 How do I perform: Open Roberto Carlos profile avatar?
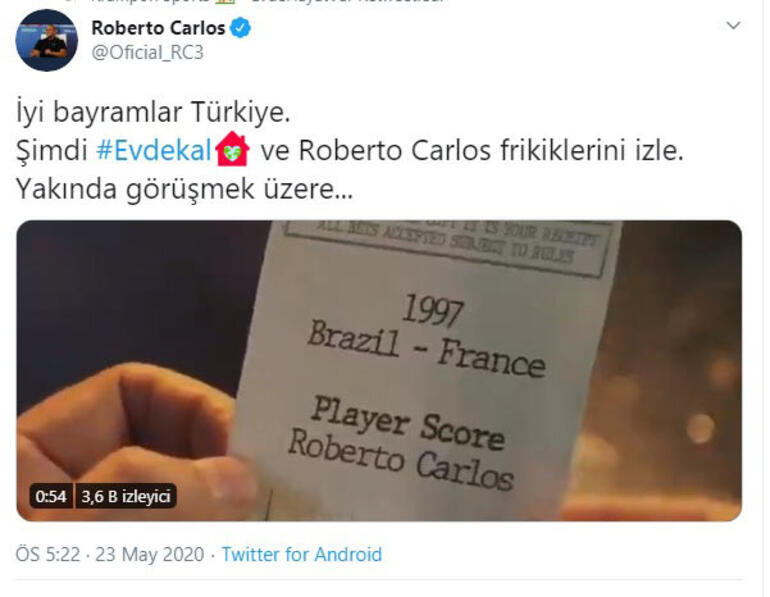(47, 40)
